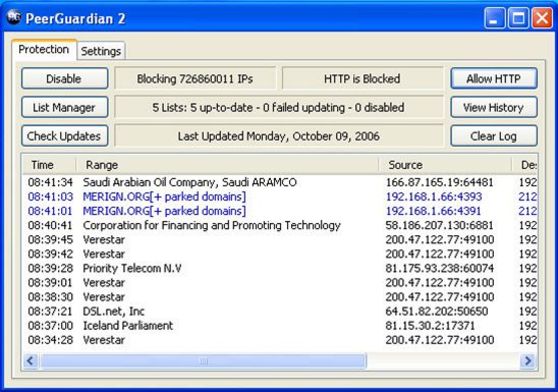
Task: Click the horizontal scrollbar left arrow
Action: pos(30,361)
